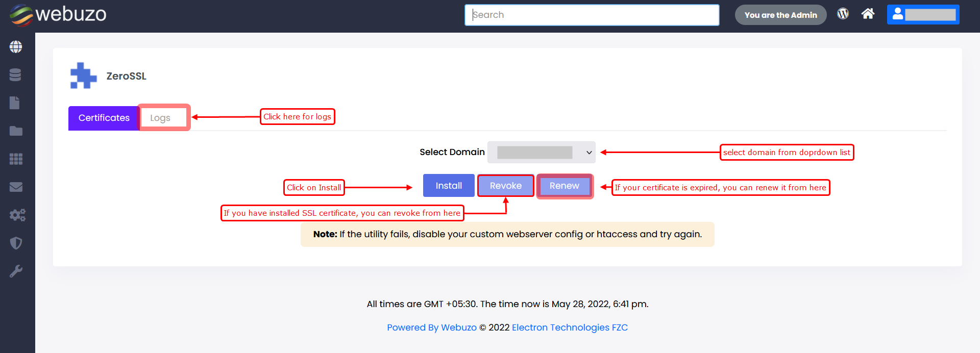Open the Database sidebar icon
Image resolution: width=980 pixels, height=353 pixels.
click(x=16, y=75)
